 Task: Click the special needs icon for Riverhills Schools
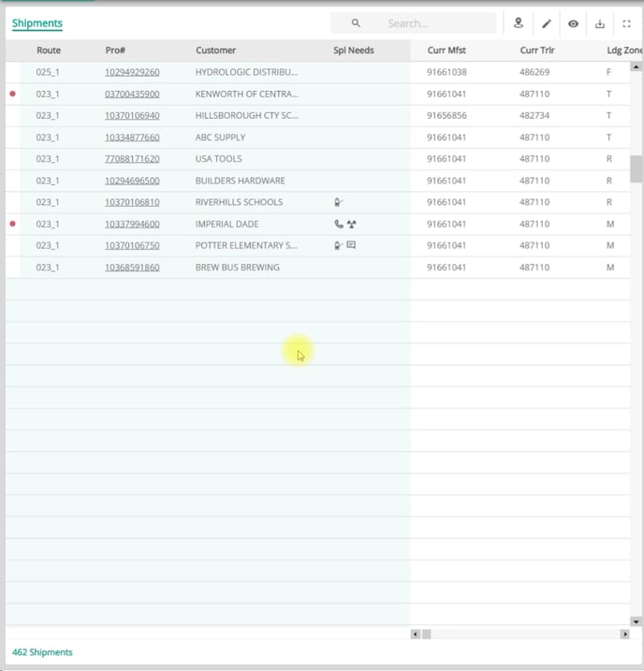click(339, 202)
